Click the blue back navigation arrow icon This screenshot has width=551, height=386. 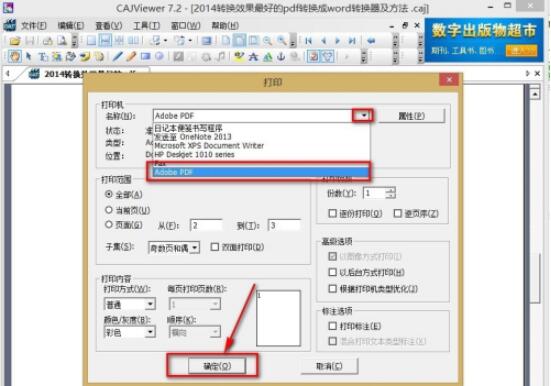[371, 41]
